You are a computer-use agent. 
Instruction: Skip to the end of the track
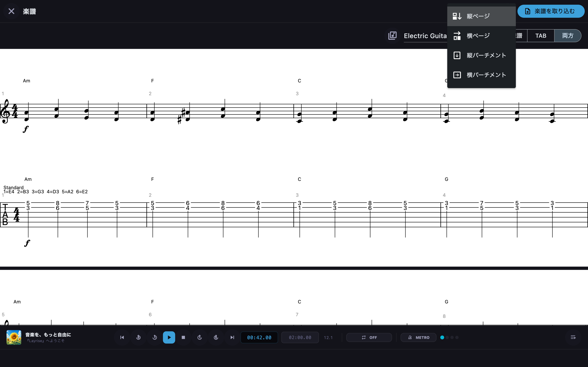(232, 337)
